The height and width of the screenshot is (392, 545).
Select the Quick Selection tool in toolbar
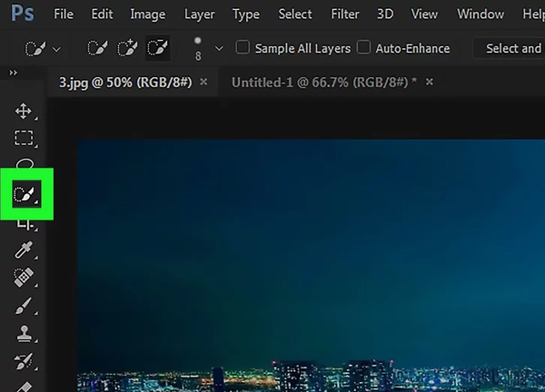pos(26,194)
